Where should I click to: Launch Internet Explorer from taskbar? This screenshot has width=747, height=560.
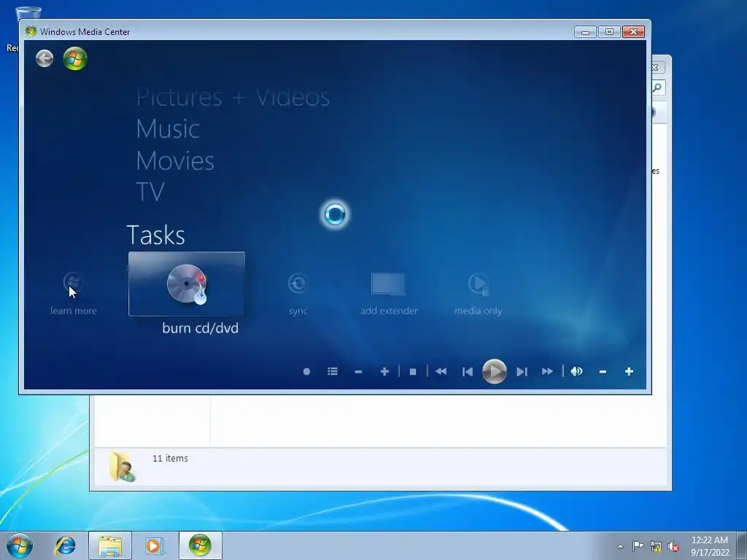tap(65, 545)
